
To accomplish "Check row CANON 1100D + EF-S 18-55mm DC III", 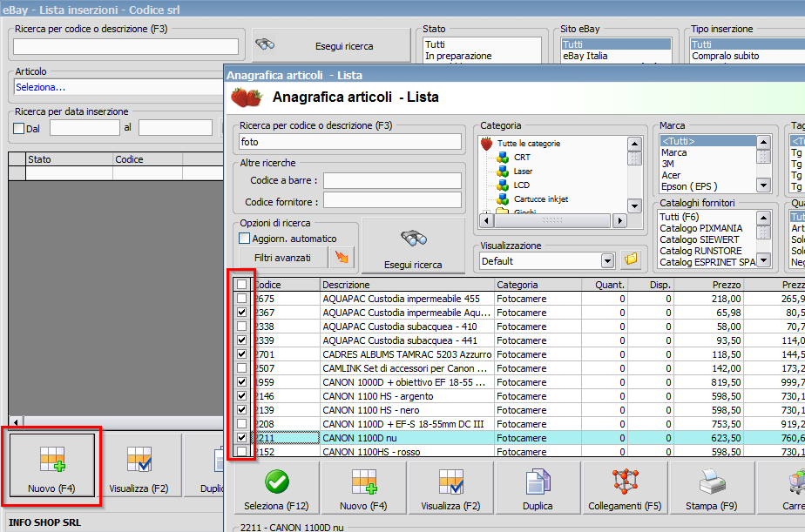I will point(242,424).
